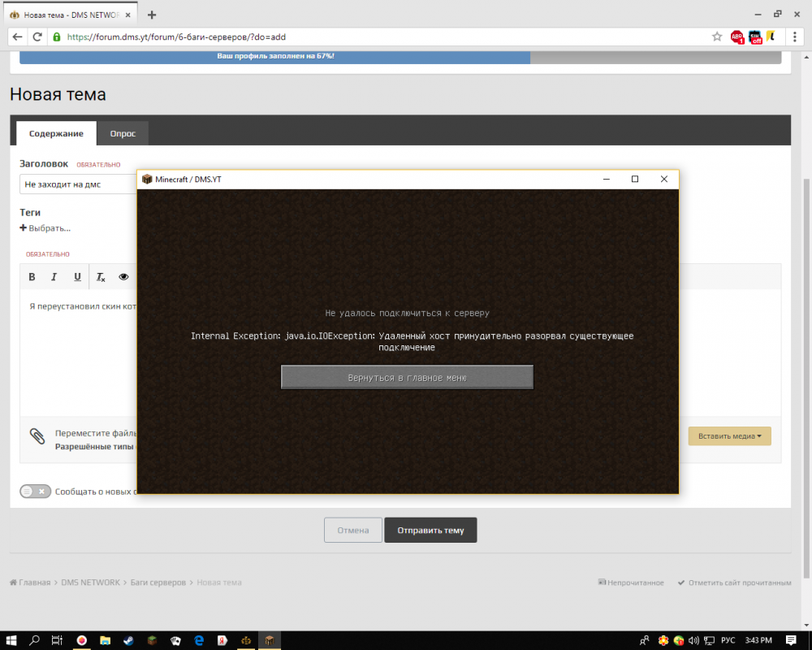Open Steam from the taskbar
The width and height of the screenshot is (812, 650).
coord(128,640)
